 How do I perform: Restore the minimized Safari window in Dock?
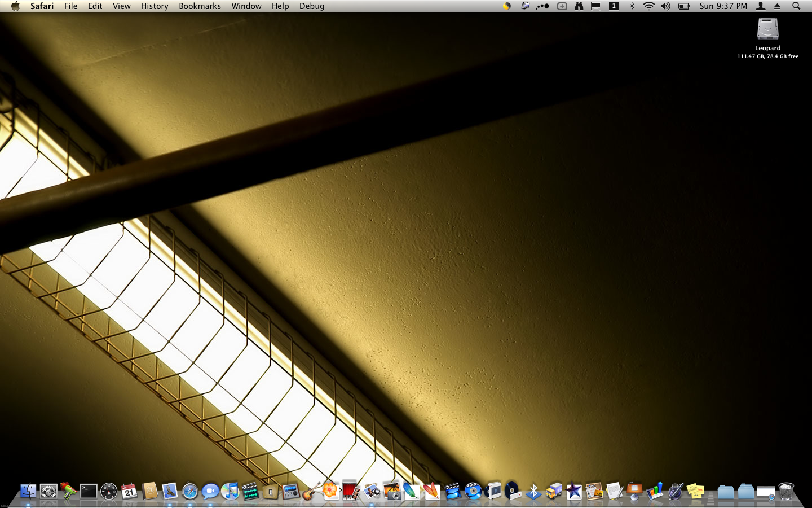(766, 493)
